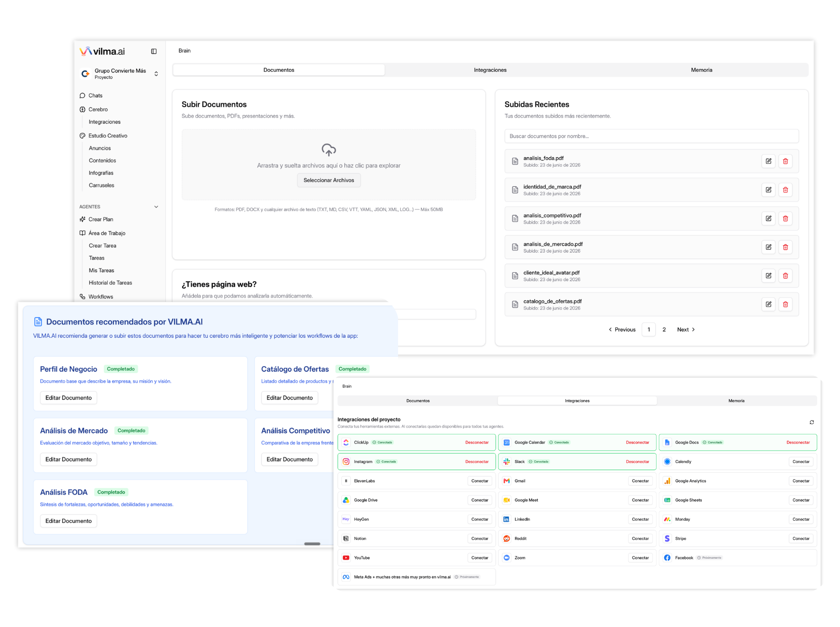The height and width of the screenshot is (627, 840).
Task: Collapse the AGENTES section chevron
Action: [156, 207]
